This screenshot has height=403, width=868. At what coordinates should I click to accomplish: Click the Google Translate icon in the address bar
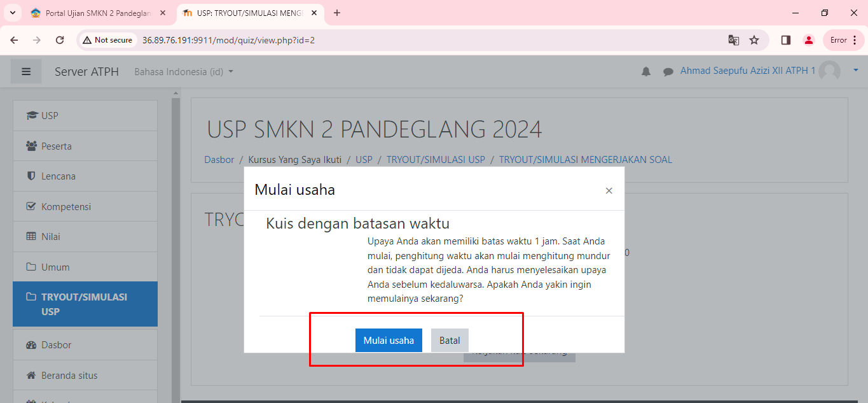pos(733,40)
